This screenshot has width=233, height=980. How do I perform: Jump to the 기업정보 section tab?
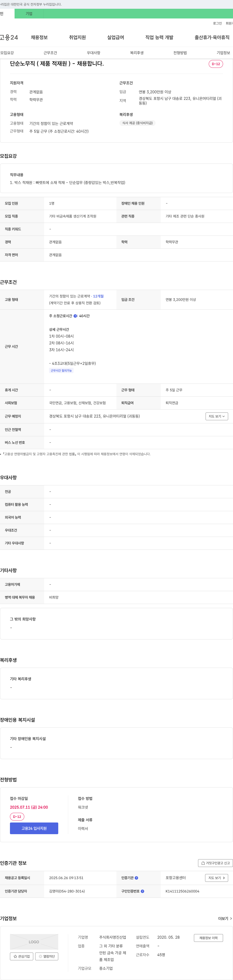pyautogui.click(x=224, y=53)
